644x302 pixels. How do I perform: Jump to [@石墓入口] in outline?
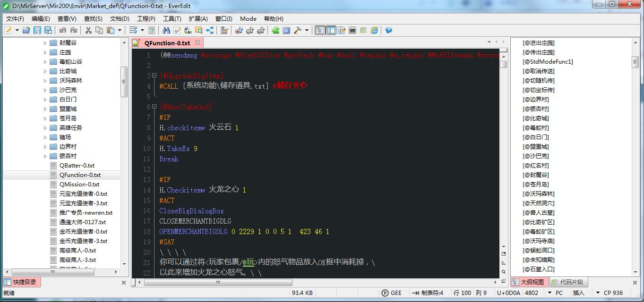click(x=539, y=269)
